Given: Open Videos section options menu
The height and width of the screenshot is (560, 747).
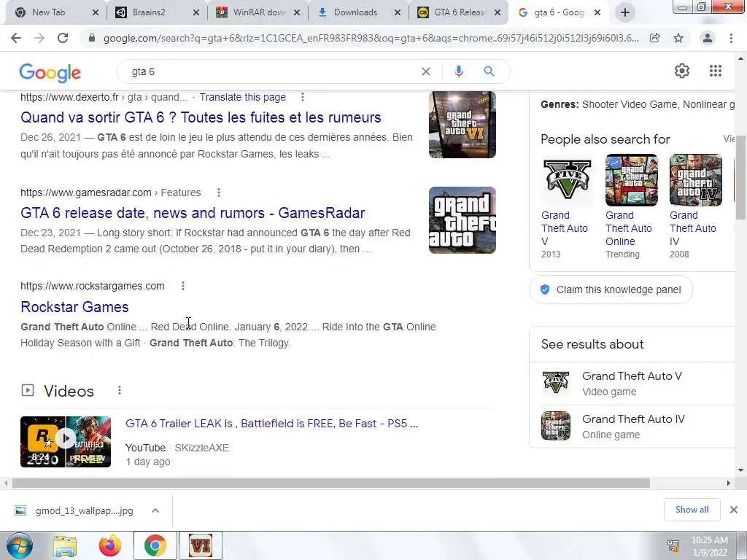Looking at the screenshot, I should pos(120,391).
